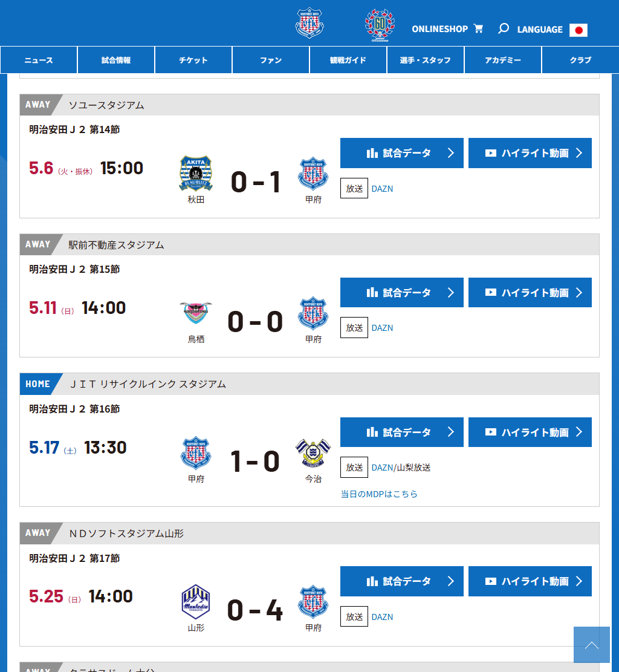Open the チケット menu tab
619x672 pixels.
point(193,60)
